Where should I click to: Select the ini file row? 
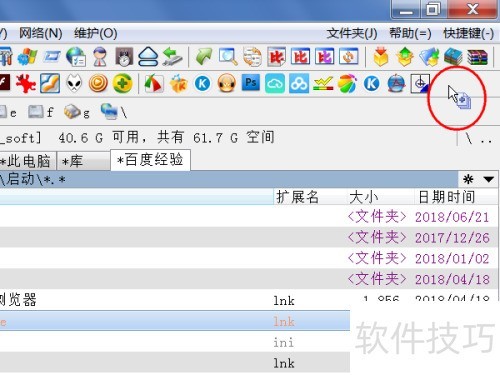pos(175,342)
